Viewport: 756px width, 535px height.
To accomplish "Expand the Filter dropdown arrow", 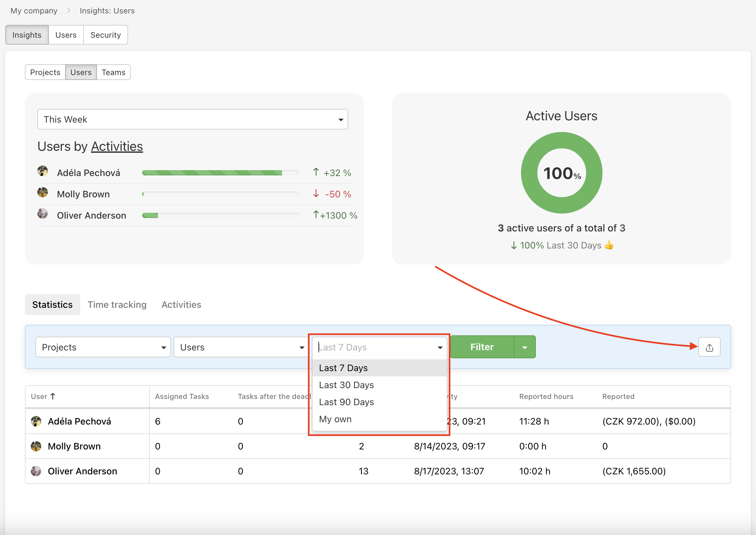I will [524, 347].
